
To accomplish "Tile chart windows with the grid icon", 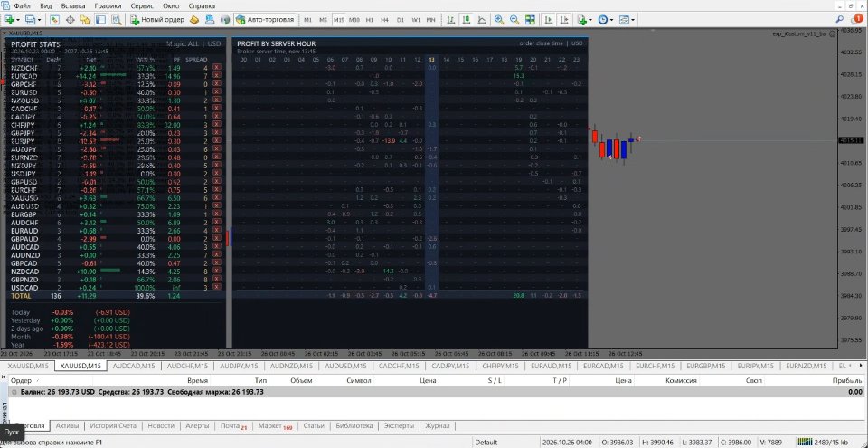I will pos(530,19).
